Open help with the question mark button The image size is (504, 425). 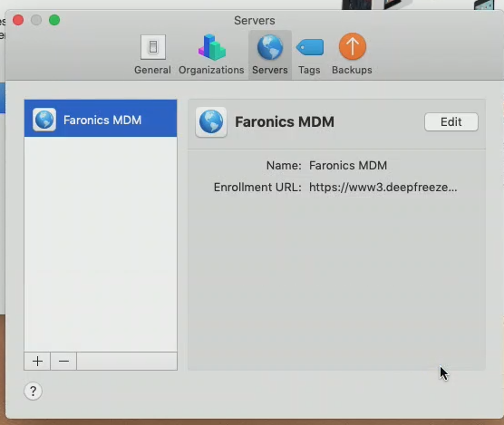pos(34,391)
